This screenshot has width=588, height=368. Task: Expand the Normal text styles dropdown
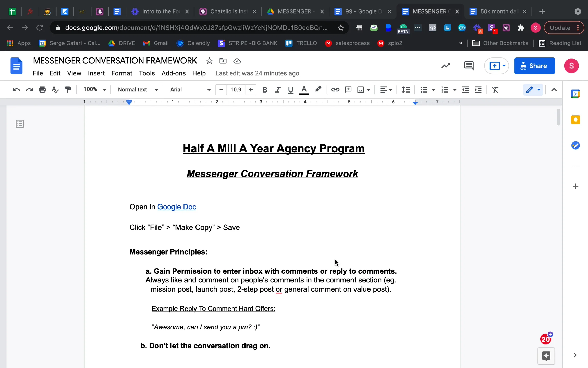(x=138, y=90)
